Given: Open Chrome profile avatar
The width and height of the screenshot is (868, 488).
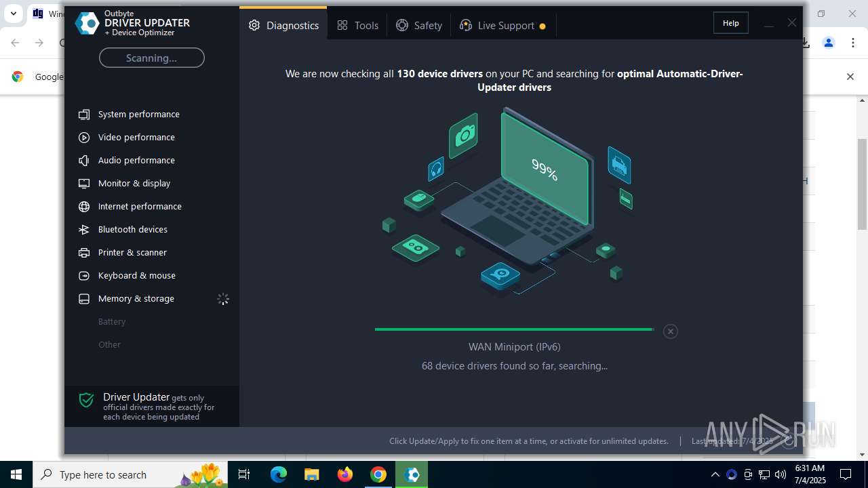Looking at the screenshot, I should pyautogui.click(x=828, y=43).
